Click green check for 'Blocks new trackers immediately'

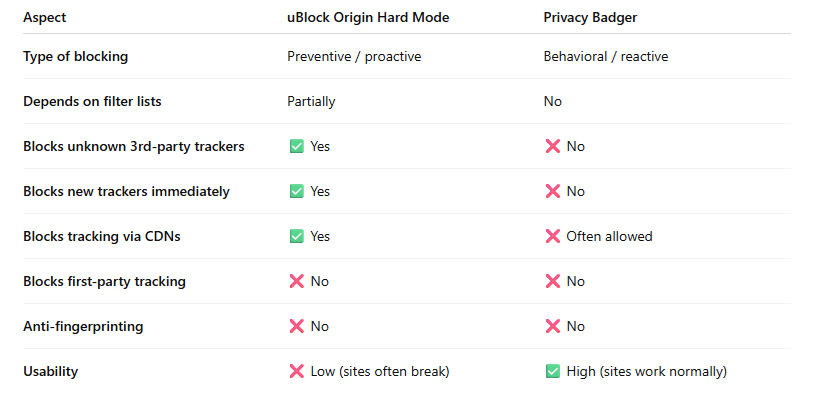click(296, 191)
